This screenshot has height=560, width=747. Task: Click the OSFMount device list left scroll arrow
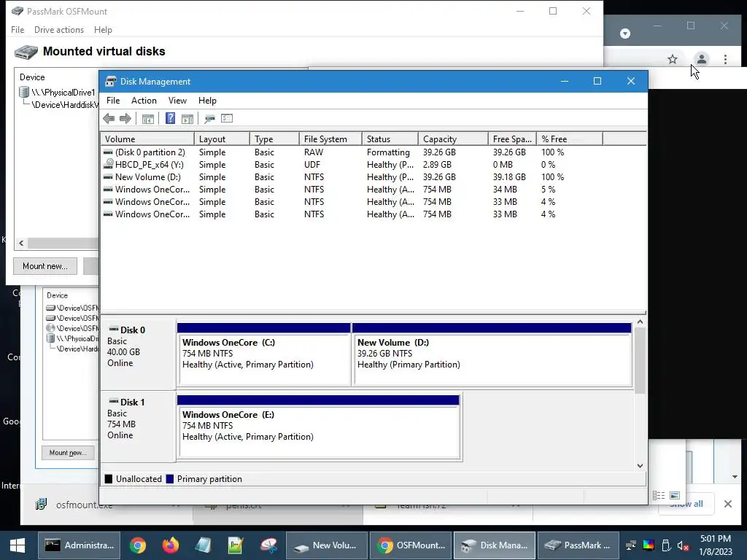pyautogui.click(x=21, y=243)
